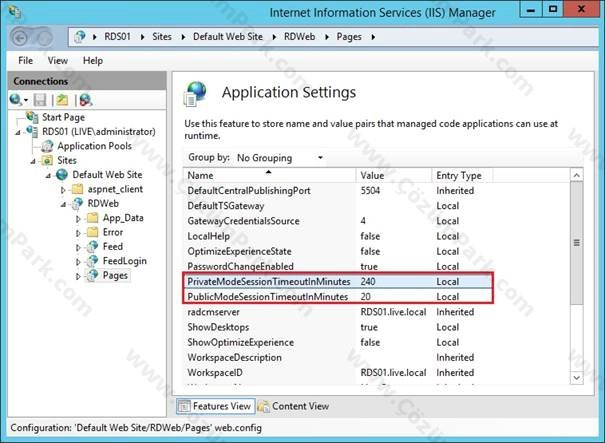Viewport: 605px width, 443px height.
Task: Select the GatewayCredentialsSource setting
Action: coord(338,221)
